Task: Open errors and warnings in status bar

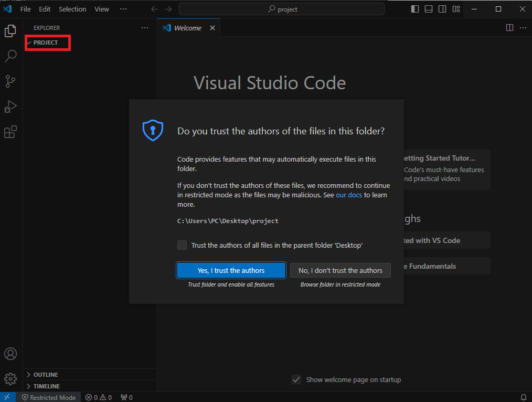Action: [x=99, y=397]
